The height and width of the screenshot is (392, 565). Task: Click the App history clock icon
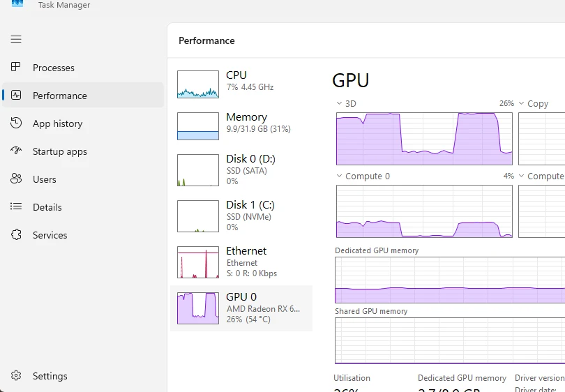(16, 123)
